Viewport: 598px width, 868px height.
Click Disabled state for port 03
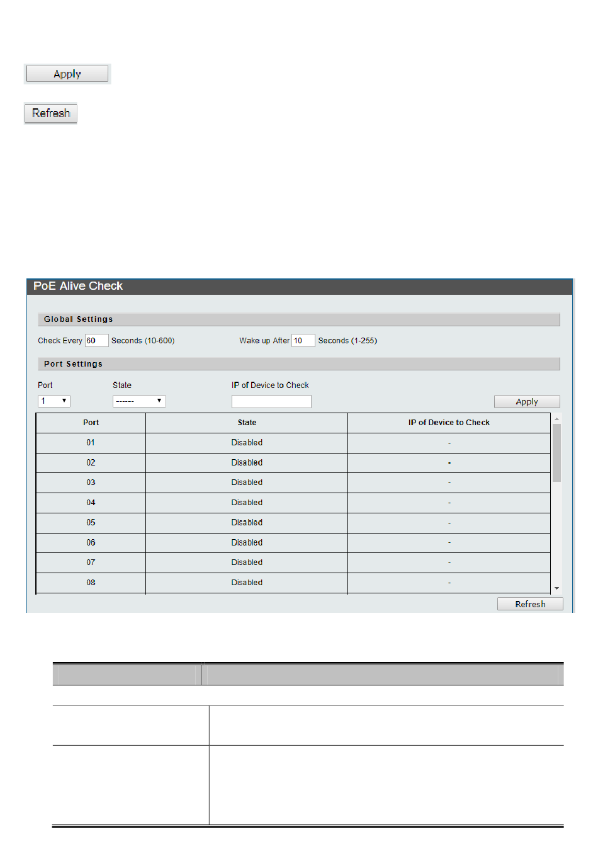click(247, 483)
